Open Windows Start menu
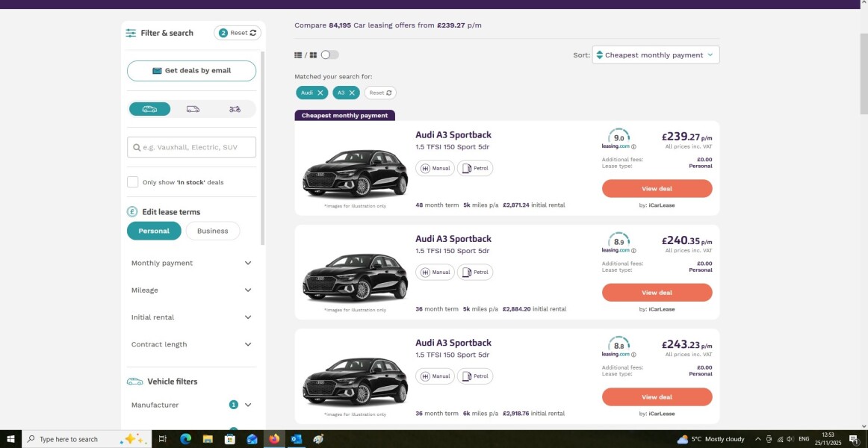The width and height of the screenshot is (868, 448). pyautogui.click(x=10, y=439)
